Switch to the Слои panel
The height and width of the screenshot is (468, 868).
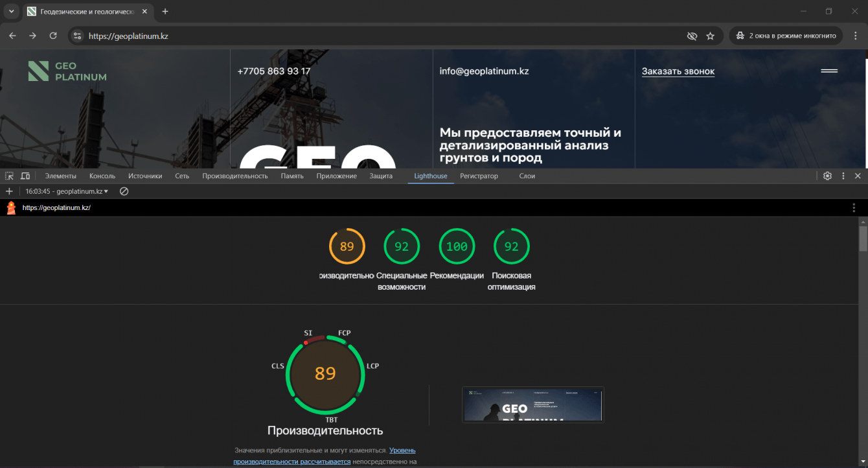[527, 176]
